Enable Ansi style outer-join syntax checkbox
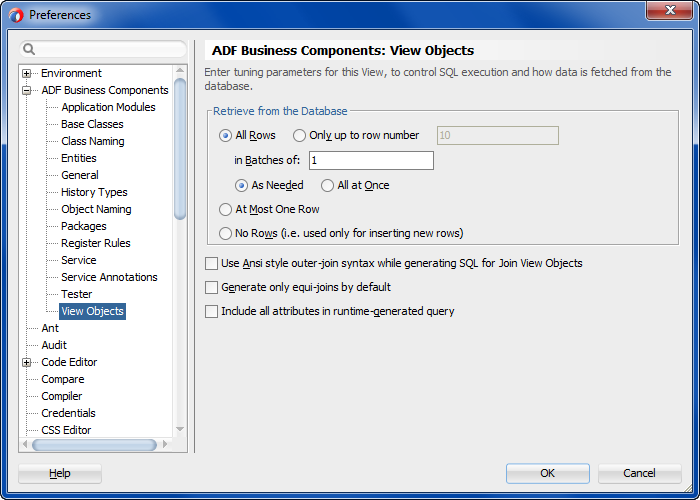This screenshot has height=500, width=700. 211,263
